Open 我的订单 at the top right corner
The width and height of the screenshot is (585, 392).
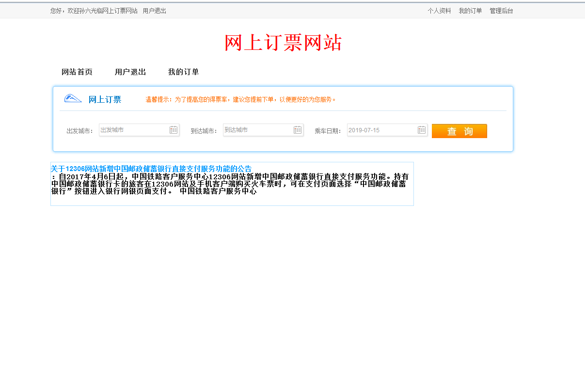pyautogui.click(x=470, y=10)
